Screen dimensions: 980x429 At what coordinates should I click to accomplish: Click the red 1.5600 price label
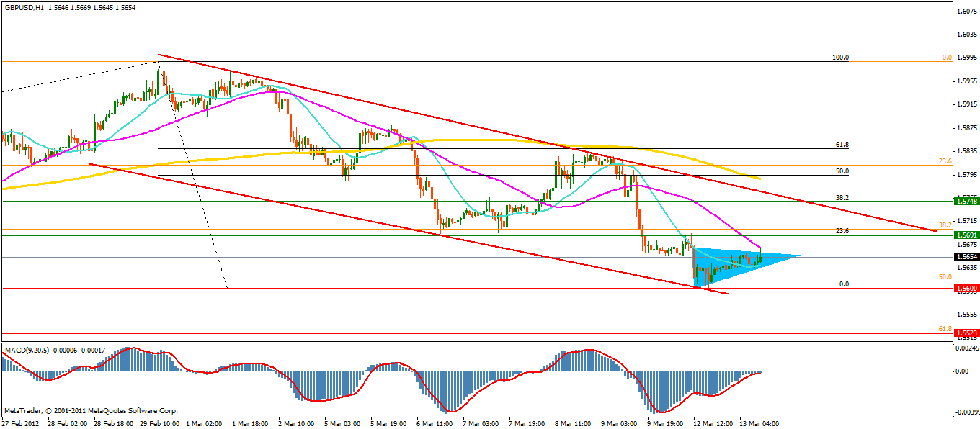[x=966, y=289]
